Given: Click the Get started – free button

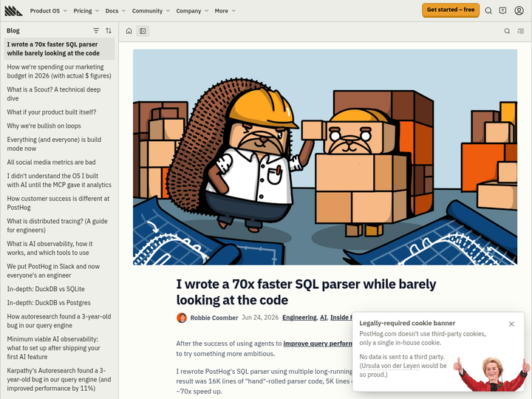Looking at the screenshot, I should click(x=451, y=10).
